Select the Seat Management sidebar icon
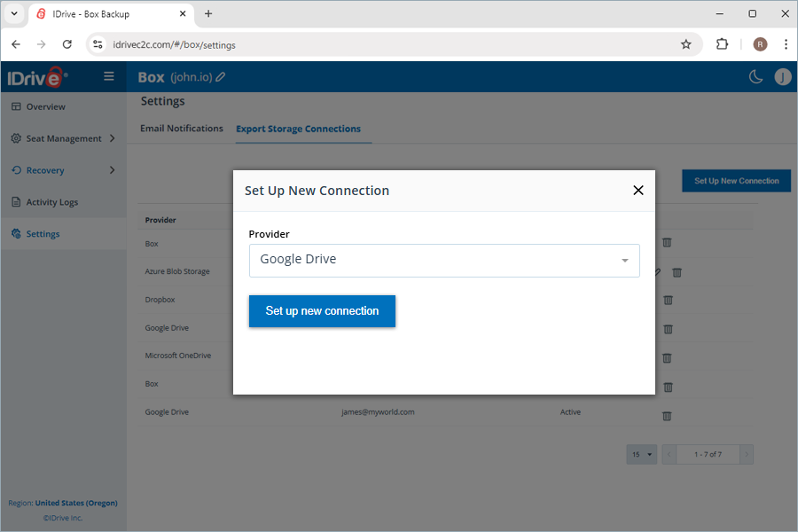Screen dimensions: 798x532 pyautogui.click(x=15, y=138)
